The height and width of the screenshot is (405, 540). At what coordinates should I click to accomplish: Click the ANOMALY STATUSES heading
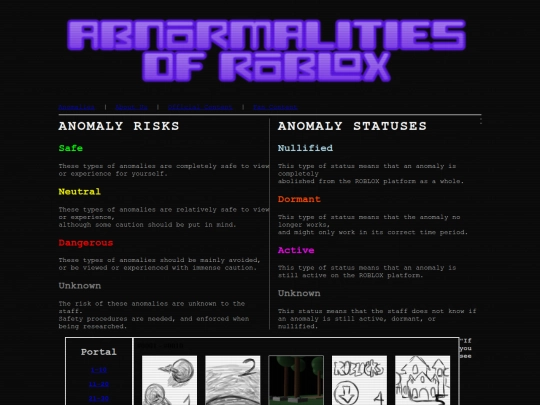coord(352,126)
